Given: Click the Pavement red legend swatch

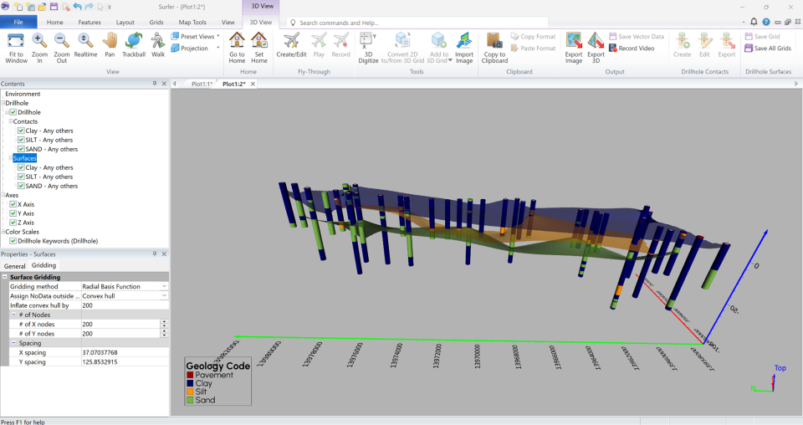Looking at the screenshot, I should [x=190, y=375].
